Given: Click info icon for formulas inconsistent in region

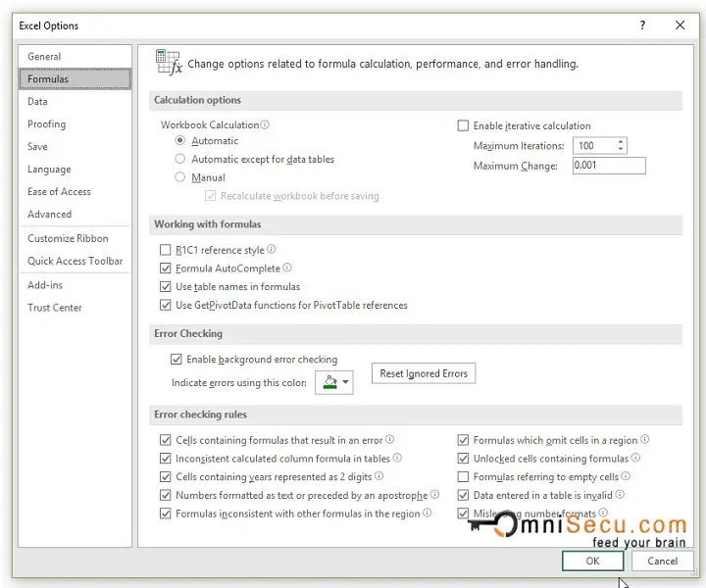Looking at the screenshot, I should coord(428,513).
